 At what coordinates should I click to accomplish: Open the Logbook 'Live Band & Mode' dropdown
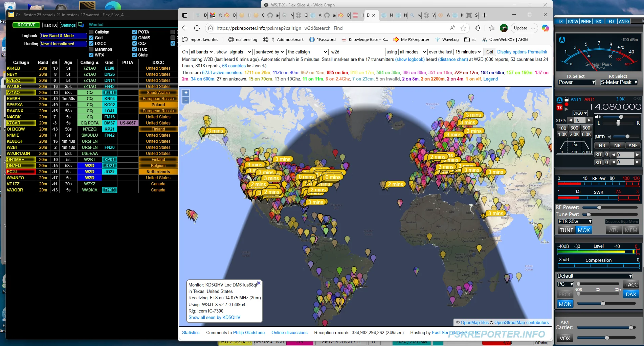[x=63, y=36]
